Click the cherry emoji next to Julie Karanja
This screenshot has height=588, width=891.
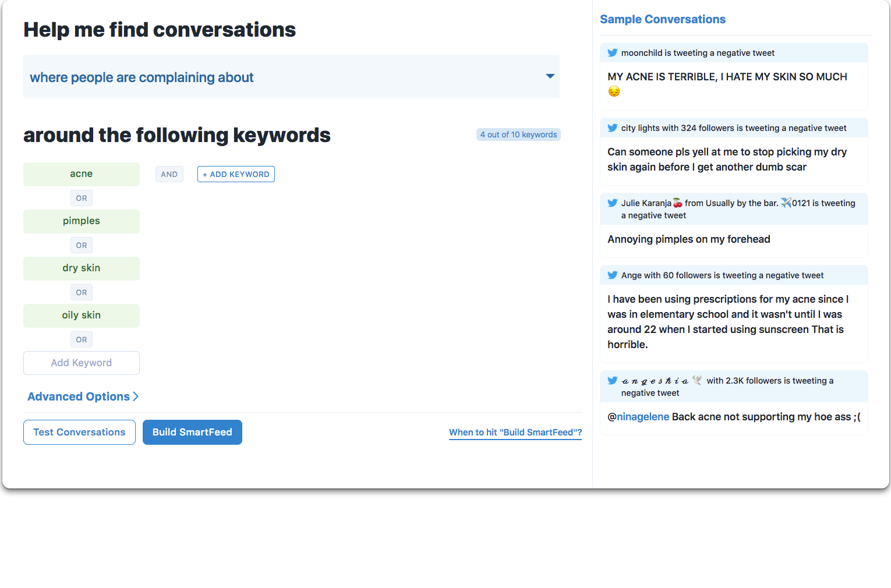click(678, 203)
